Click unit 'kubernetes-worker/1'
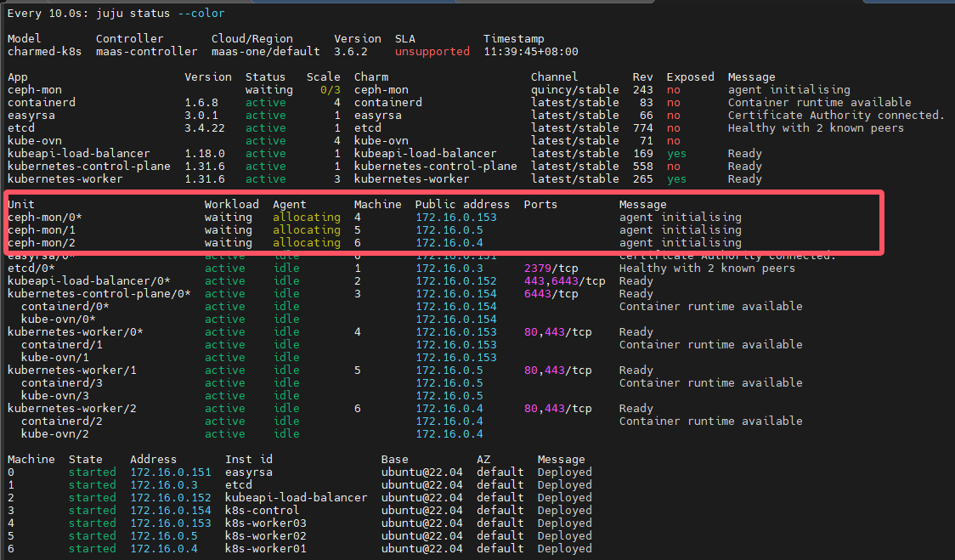Screen dimensions: 955x560 [x=72, y=371]
